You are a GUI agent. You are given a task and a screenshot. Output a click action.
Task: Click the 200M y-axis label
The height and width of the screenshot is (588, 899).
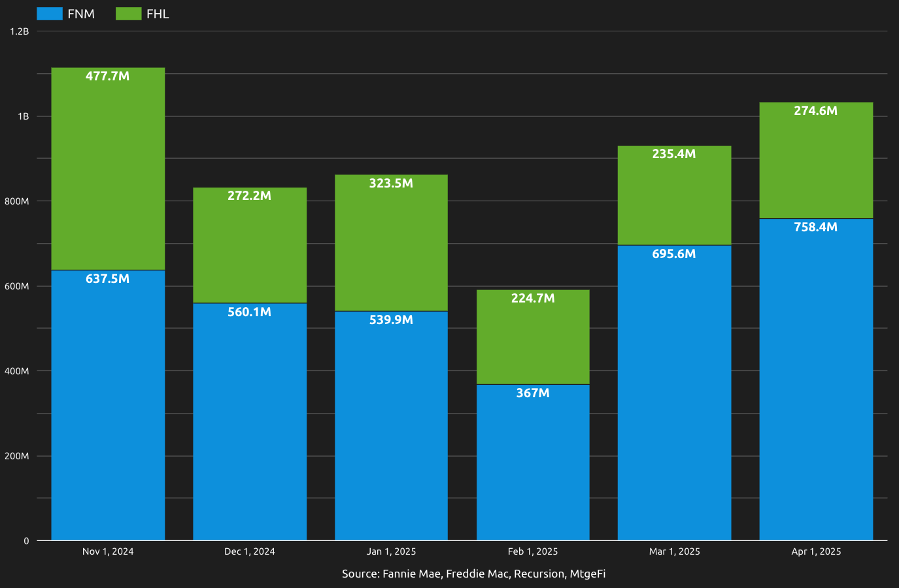tap(17, 456)
